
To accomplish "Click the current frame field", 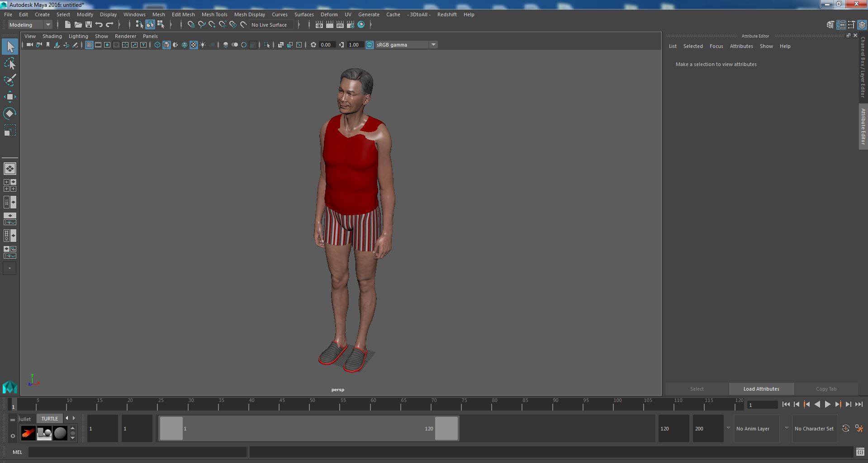I will click(762, 405).
